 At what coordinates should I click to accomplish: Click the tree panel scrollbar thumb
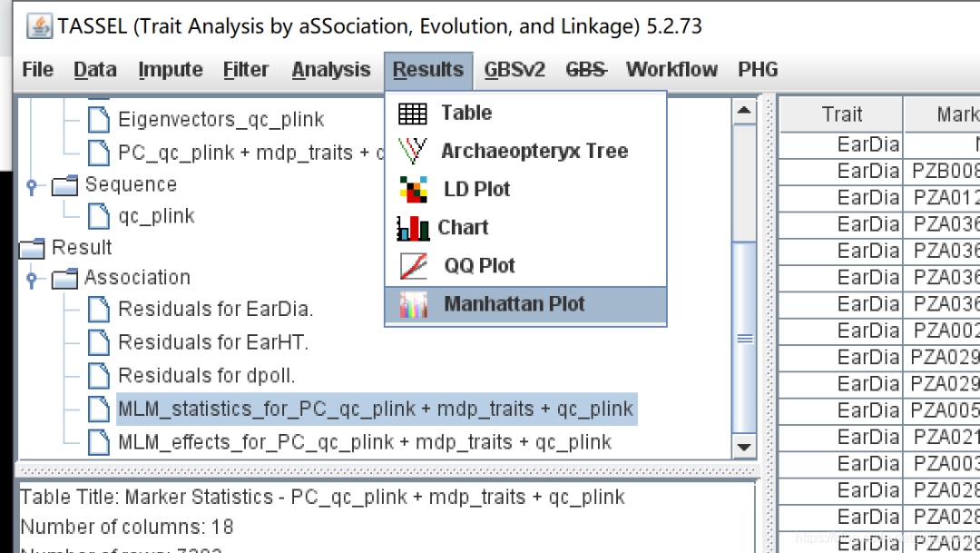[x=744, y=338]
